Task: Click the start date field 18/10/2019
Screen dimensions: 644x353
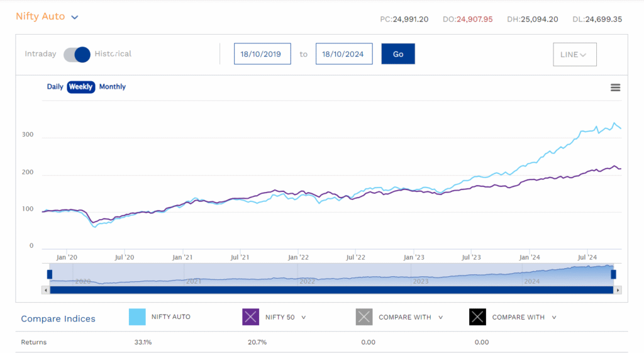Action: (262, 54)
